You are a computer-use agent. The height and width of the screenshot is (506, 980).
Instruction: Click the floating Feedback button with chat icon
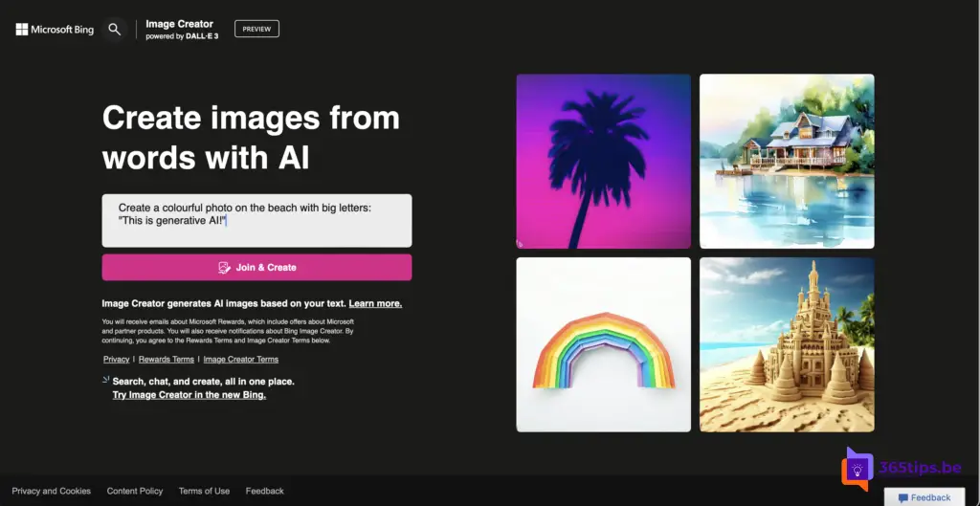click(x=924, y=497)
